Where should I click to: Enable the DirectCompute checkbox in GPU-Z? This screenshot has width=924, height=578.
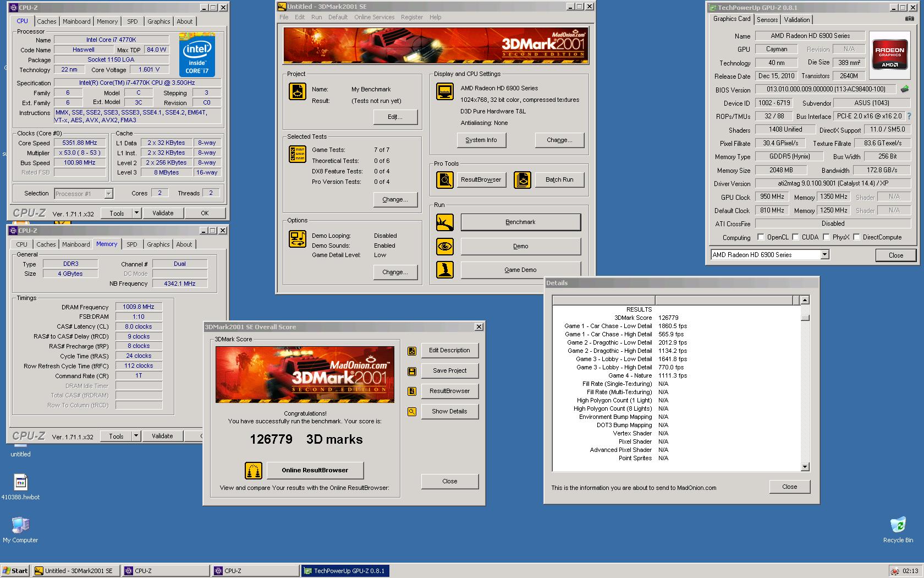(x=856, y=237)
